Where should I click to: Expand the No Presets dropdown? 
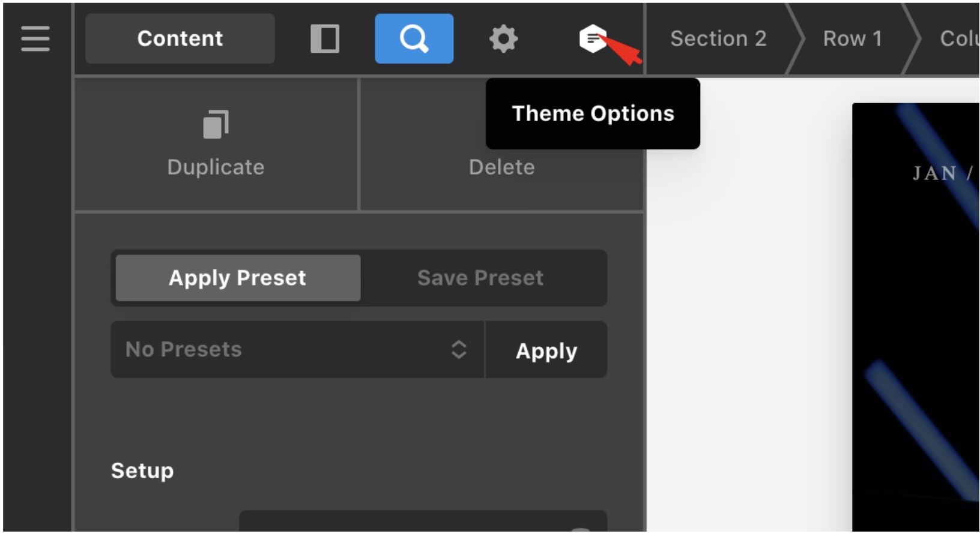click(x=297, y=349)
